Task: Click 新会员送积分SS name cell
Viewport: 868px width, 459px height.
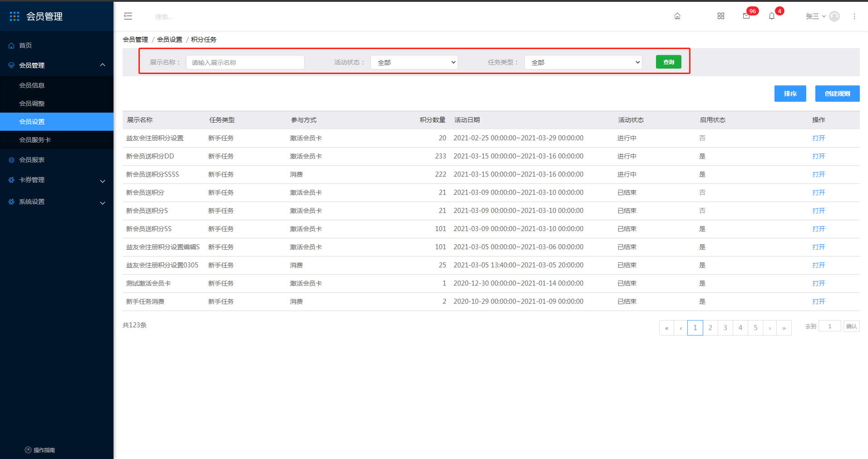Action: tap(149, 229)
